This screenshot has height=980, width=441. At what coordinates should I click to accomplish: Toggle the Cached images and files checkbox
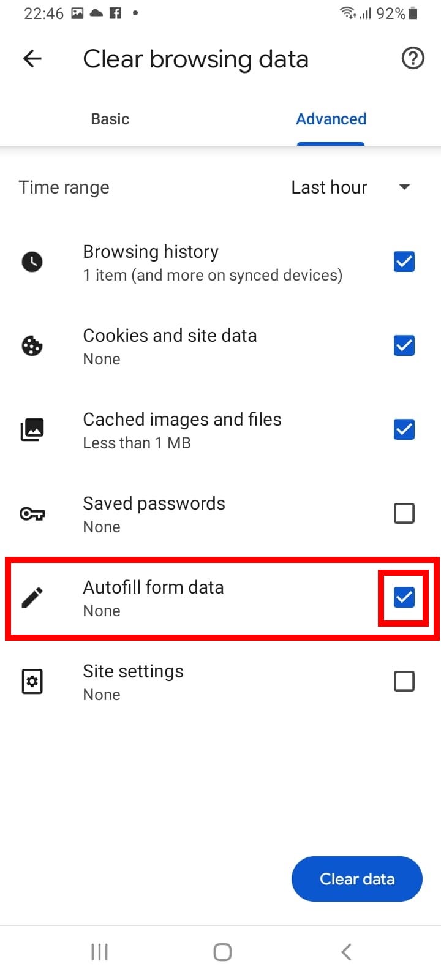404,429
